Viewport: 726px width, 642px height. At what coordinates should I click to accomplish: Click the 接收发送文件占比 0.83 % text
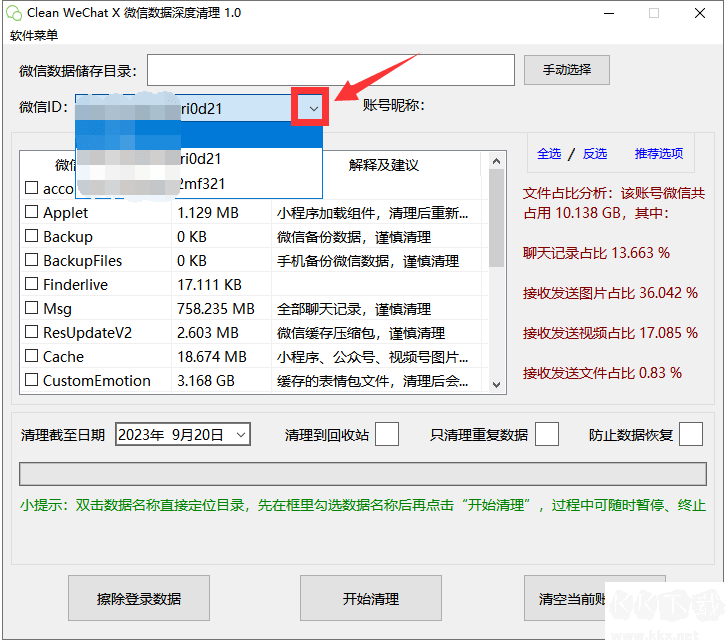pos(602,373)
